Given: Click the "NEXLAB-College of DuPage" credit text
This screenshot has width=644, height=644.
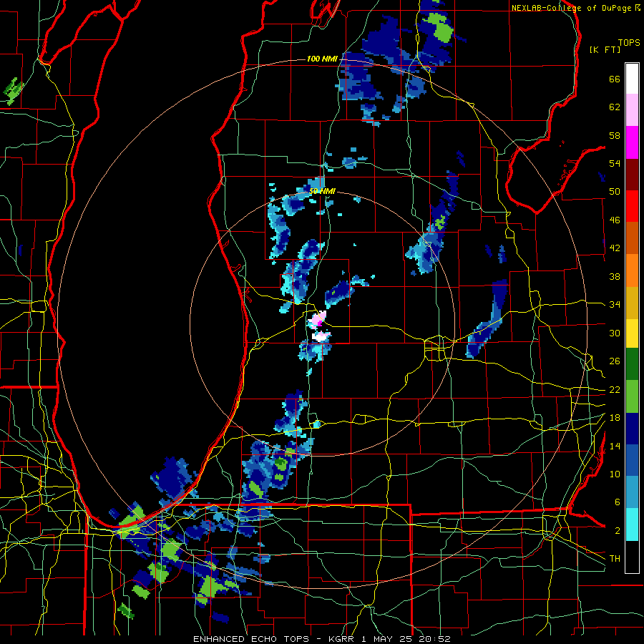Looking at the screenshot, I should click(571, 8).
